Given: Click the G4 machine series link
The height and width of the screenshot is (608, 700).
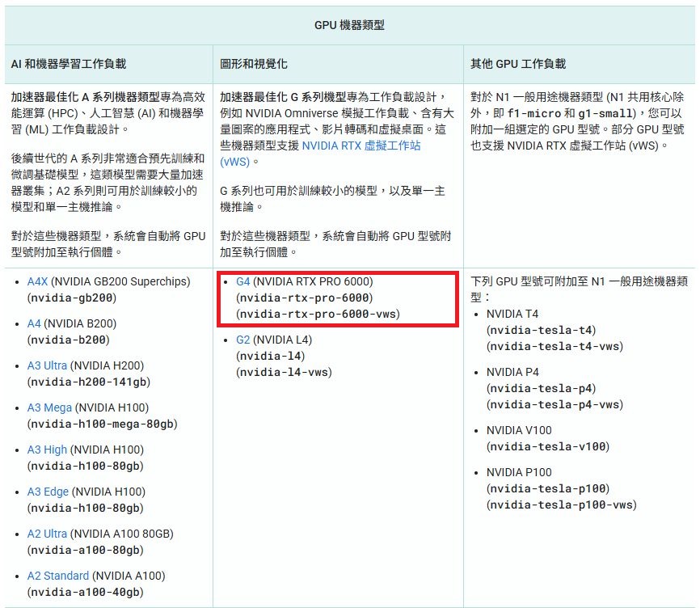Looking at the screenshot, I should coord(243,281).
